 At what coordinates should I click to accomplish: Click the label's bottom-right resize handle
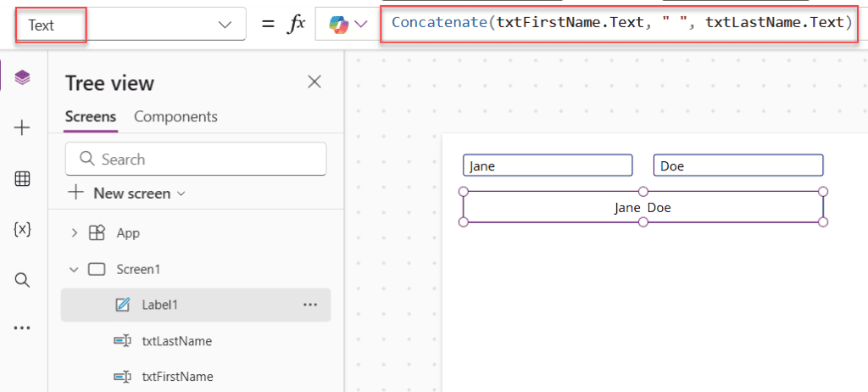[823, 221]
